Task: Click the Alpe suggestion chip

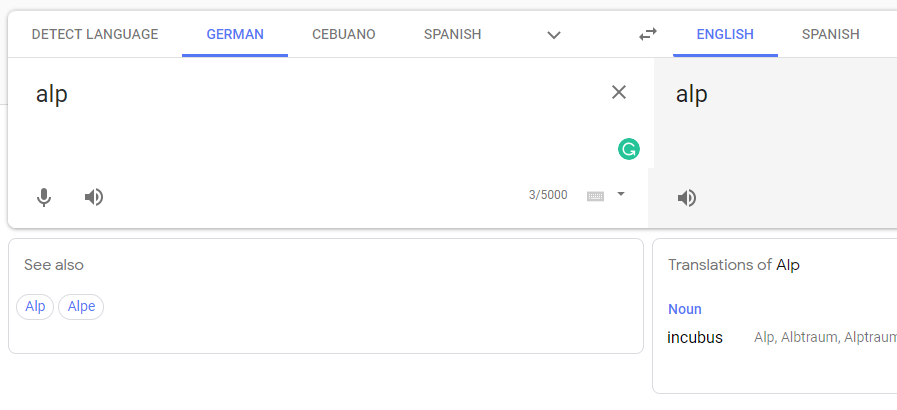Action: [x=81, y=306]
